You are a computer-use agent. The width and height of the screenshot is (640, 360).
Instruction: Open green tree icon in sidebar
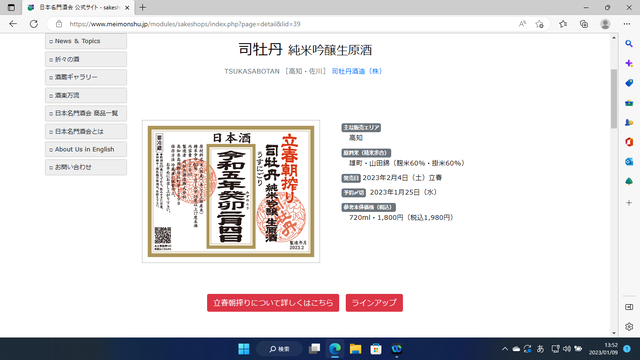coord(629,181)
